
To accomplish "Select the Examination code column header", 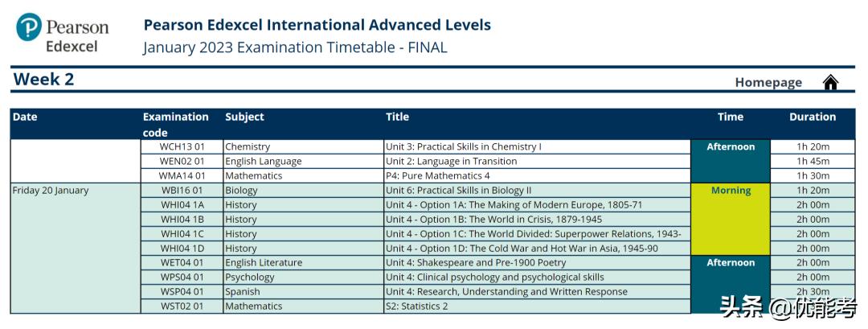I will (x=175, y=125).
